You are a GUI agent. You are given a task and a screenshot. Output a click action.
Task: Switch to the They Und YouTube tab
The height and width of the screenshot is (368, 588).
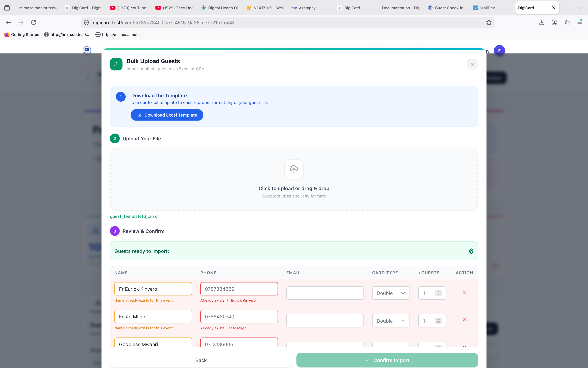(x=174, y=8)
